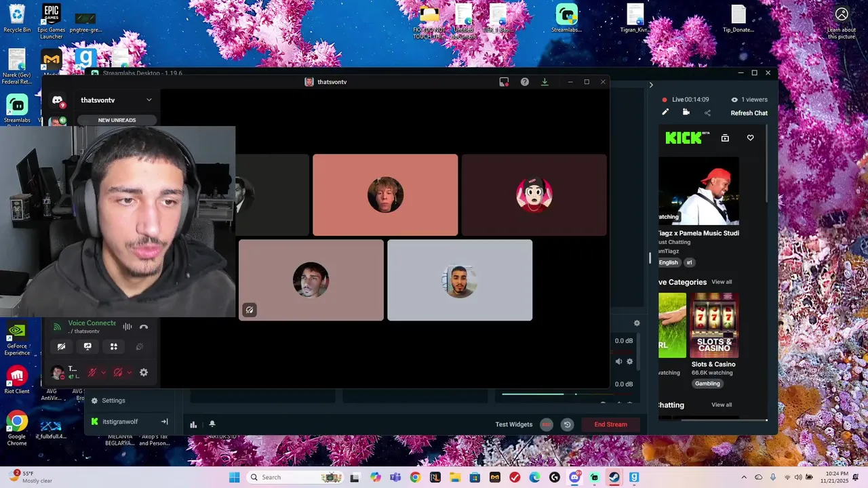Image resolution: width=868 pixels, height=488 pixels.
Task: Open Riot Client desktop shortcut
Action: (17, 380)
